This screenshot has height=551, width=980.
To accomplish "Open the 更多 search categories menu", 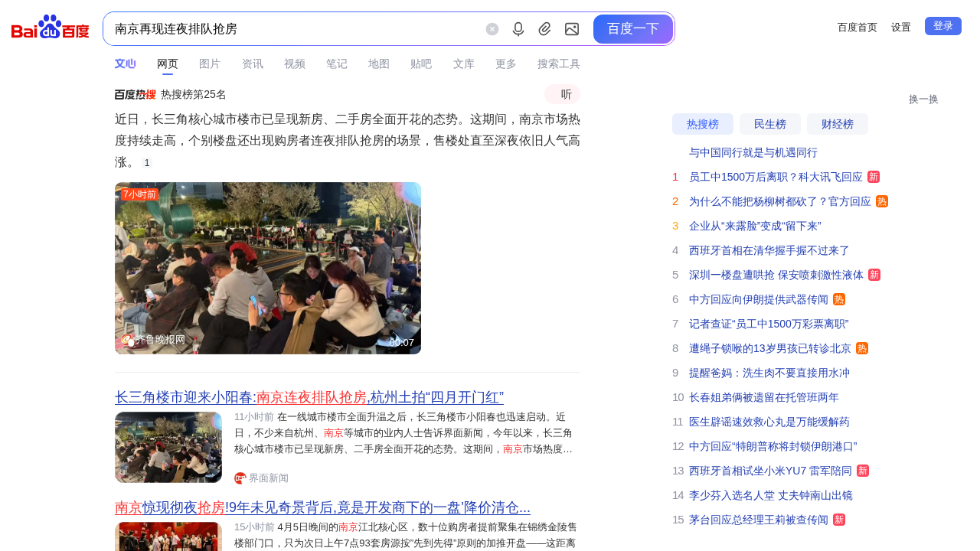I will (505, 64).
